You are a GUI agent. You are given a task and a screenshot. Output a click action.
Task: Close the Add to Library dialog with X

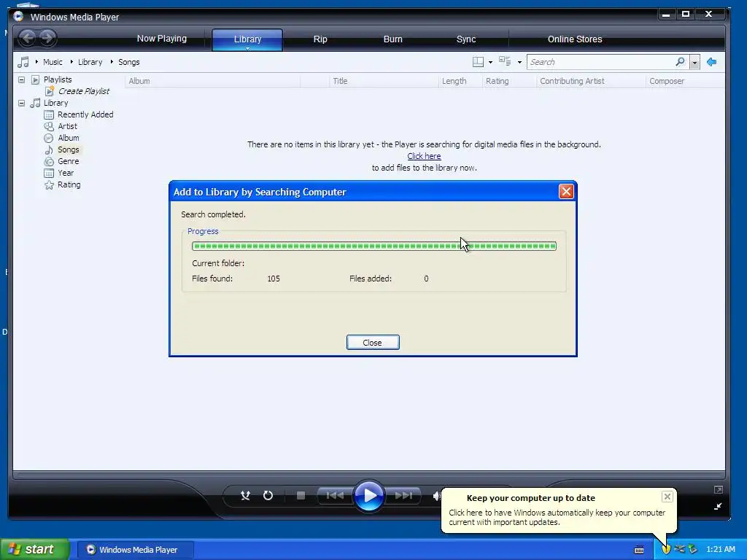(x=566, y=192)
